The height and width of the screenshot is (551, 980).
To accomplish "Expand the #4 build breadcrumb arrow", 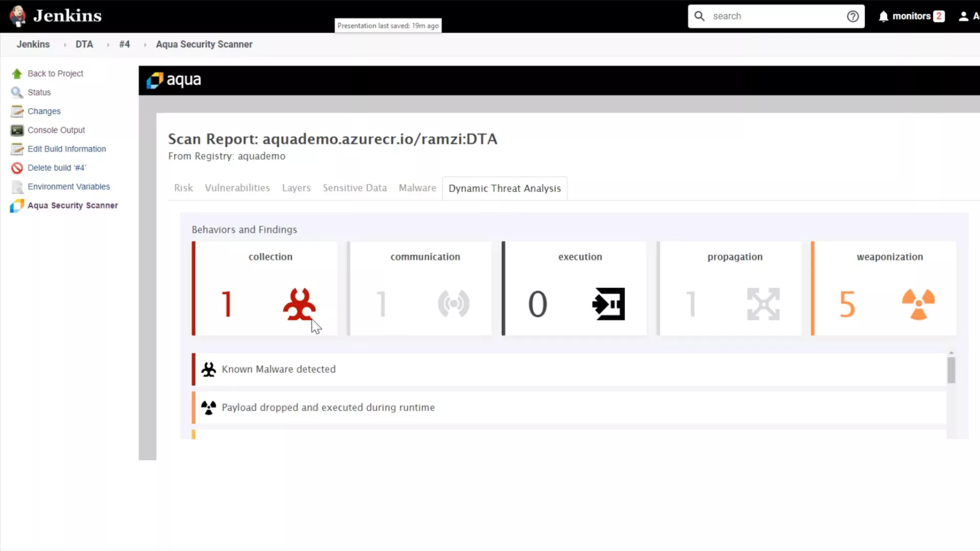I will (x=145, y=45).
